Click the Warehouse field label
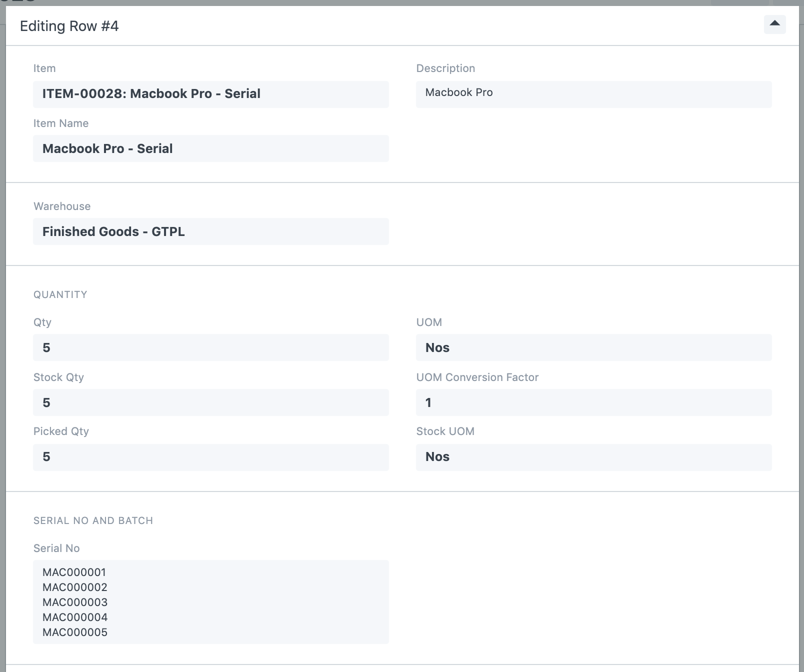 pyautogui.click(x=62, y=206)
